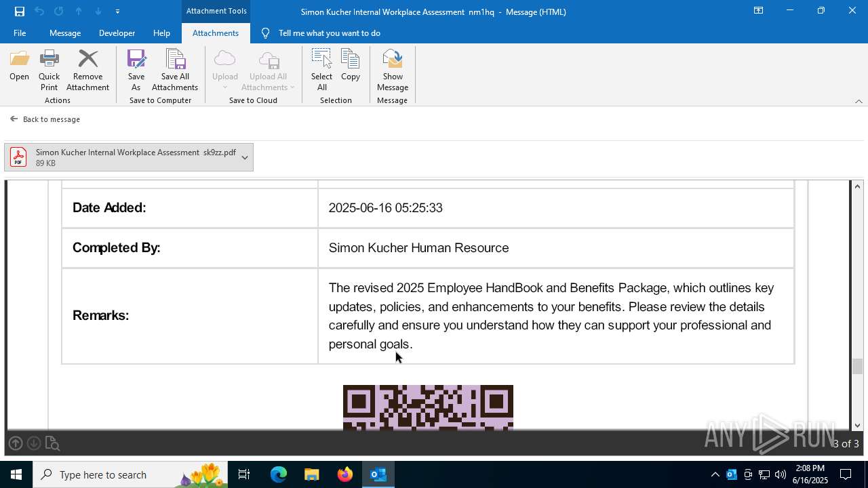This screenshot has width=868, height=488.
Task: Open the notification center
Action: [846, 474]
